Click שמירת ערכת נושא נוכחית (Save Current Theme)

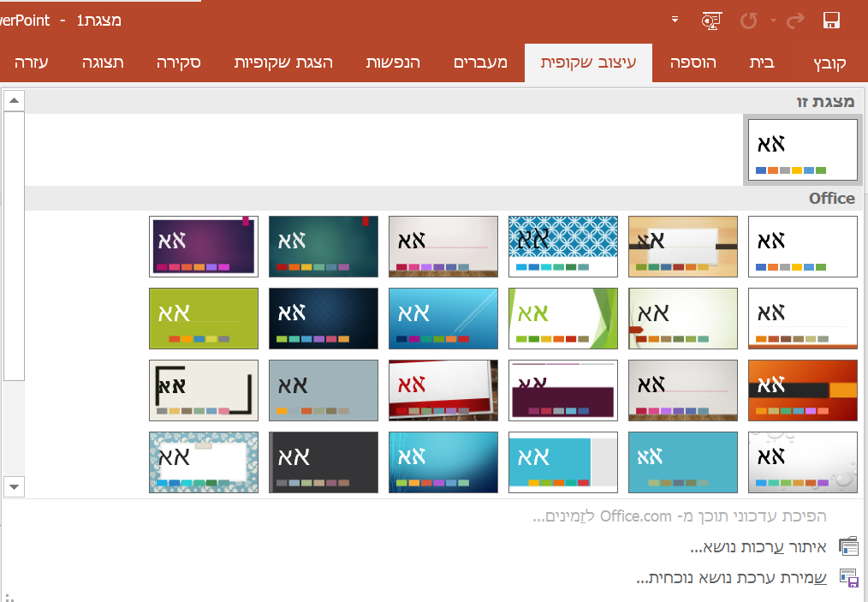(x=732, y=578)
